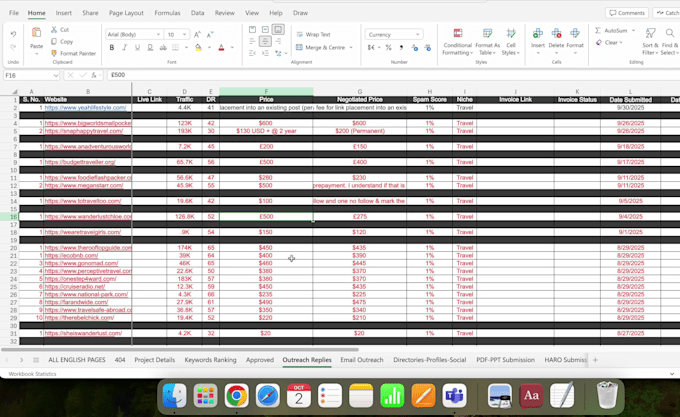Toggle bold formatting
Image resolution: width=680 pixels, height=417 pixels.
pyautogui.click(x=112, y=47)
